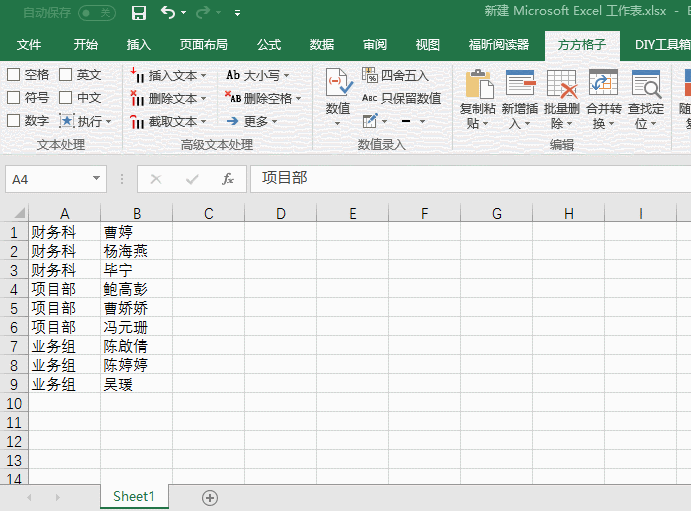This screenshot has height=511, width=691.
Task: Check the 数字 checkbox
Action: (x=14, y=121)
